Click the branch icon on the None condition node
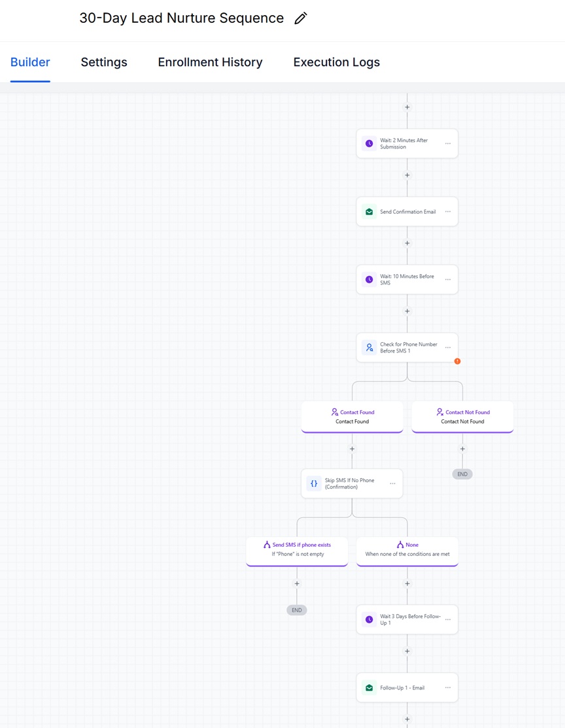The image size is (565, 728). point(400,544)
